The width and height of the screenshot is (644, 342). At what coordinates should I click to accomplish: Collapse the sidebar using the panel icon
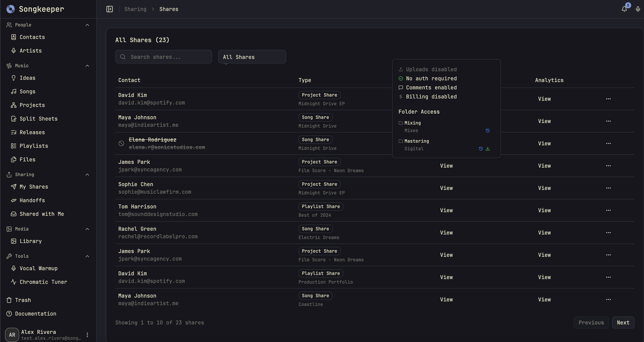[109, 9]
